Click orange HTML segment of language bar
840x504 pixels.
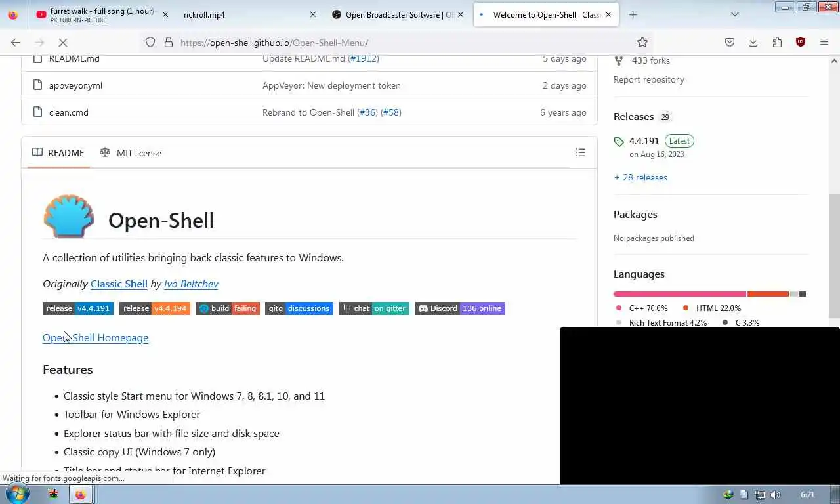pos(768,294)
